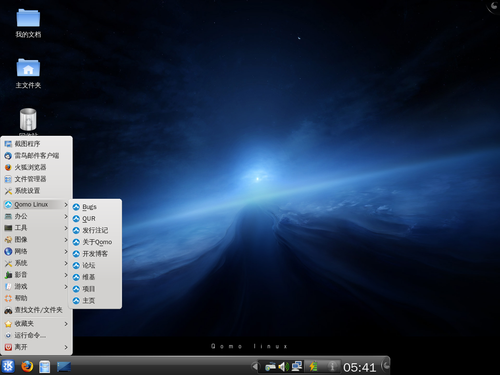Viewport: 500px width, 375px height.
Task: Launch 火狐浏览器 from the menu
Action: 36,167
